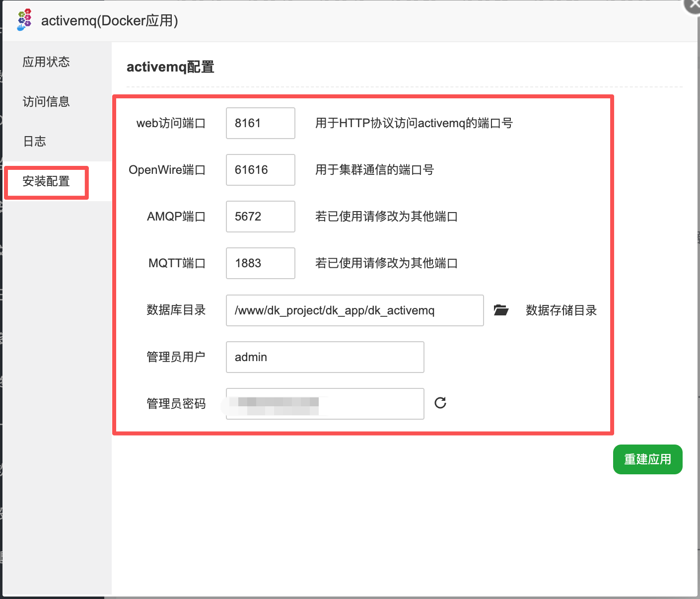Click the 用于集群通信的端口号 hint
This screenshot has height=599, width=700.
click(375, 170)
